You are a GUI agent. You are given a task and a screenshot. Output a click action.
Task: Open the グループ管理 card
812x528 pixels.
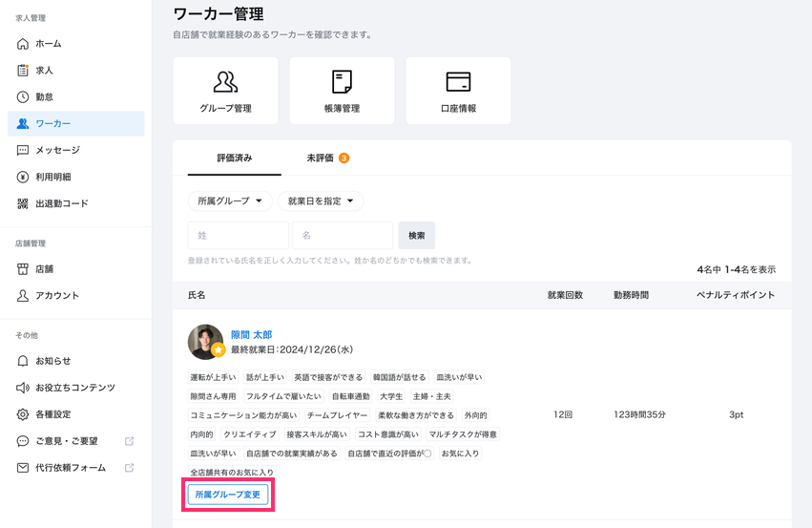tap(225, 91)
